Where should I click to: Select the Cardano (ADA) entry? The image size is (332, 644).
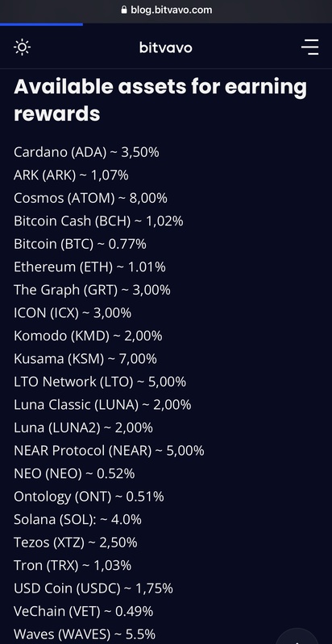(86, 152)
